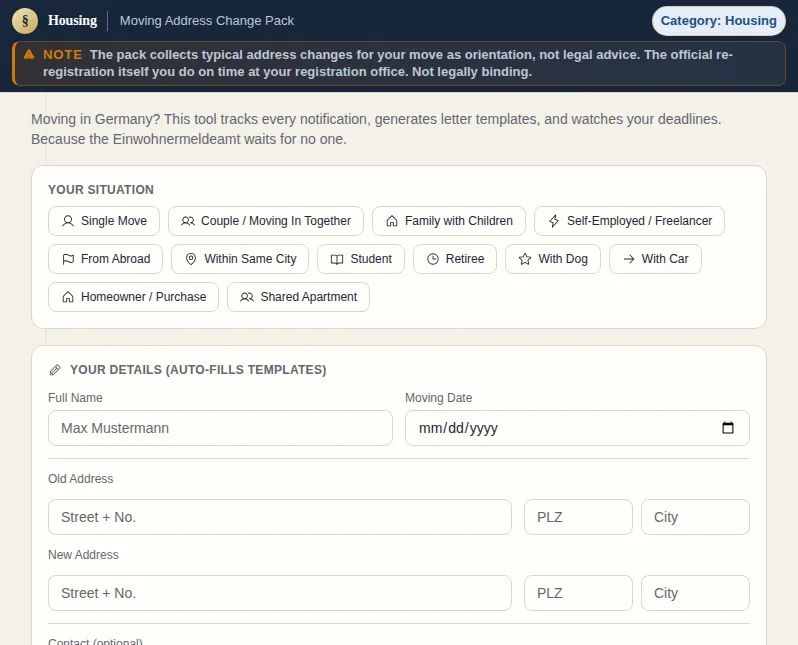Click the people icon on Shared Apartment
Image resolution: width=798 pixels, height=645 pixels.
coord(247,297)
